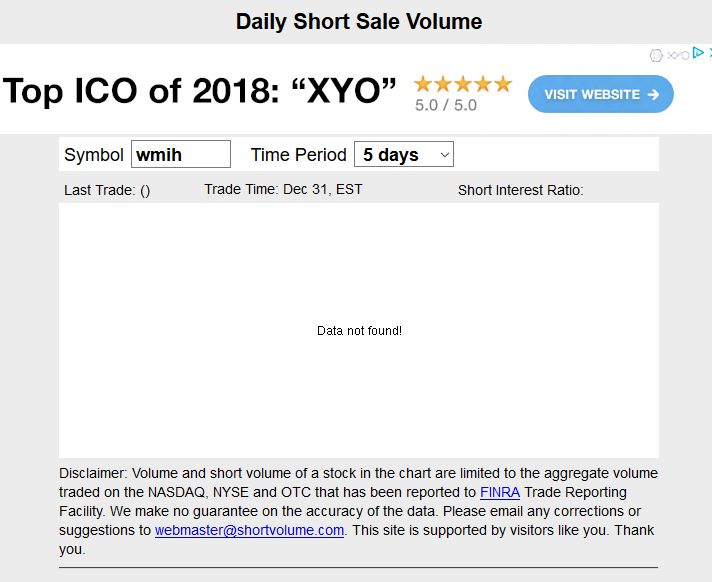The width and height of the screenshot is (712, 582).
Task: Click the dropdown chevron next to 5 days
Action: pyautogui.click(x=445, y=155)
